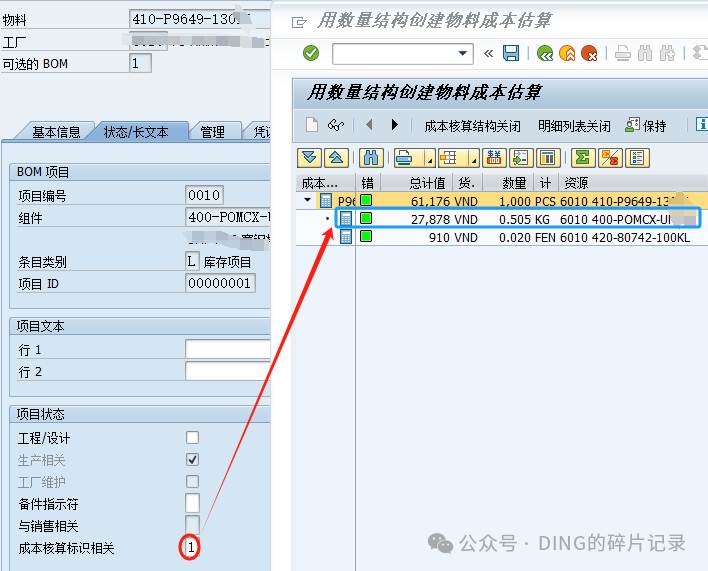Screen dimensions: 708x571
Task: Click 明细列表关闭 button
Action: coord(574,126)
